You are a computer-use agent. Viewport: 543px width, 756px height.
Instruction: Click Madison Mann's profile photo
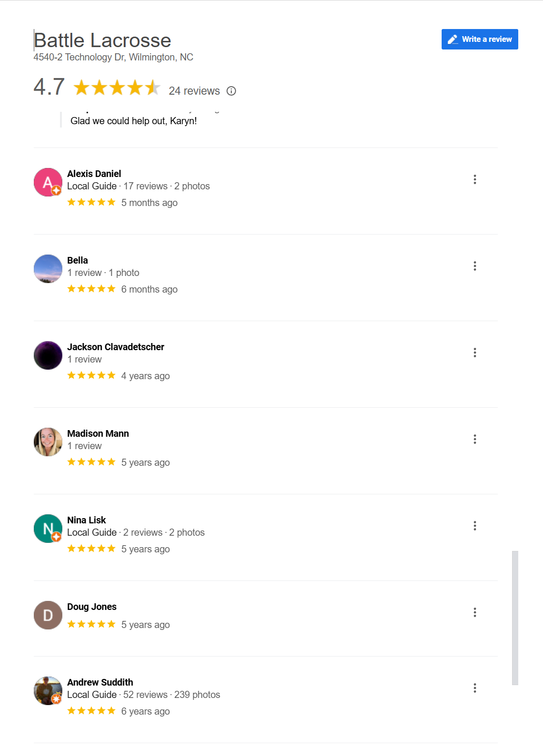pos(48,442)
